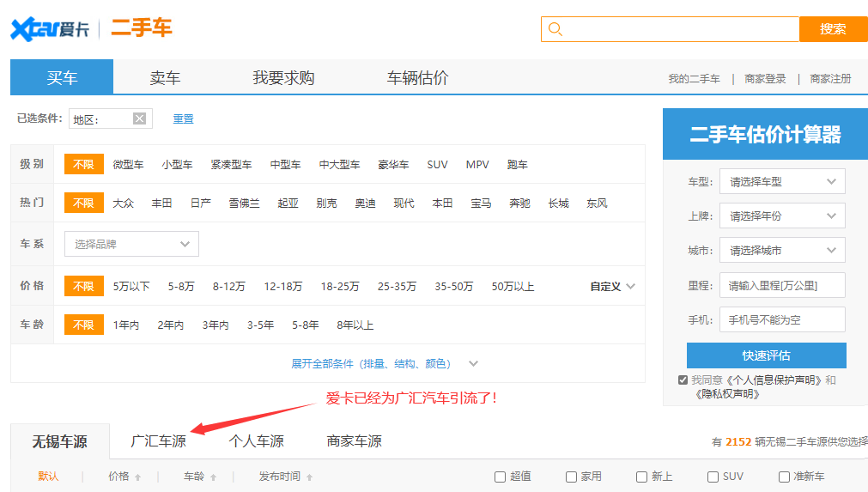
Task: Tick the 家用 checkbox
Action: pos(571,477)
